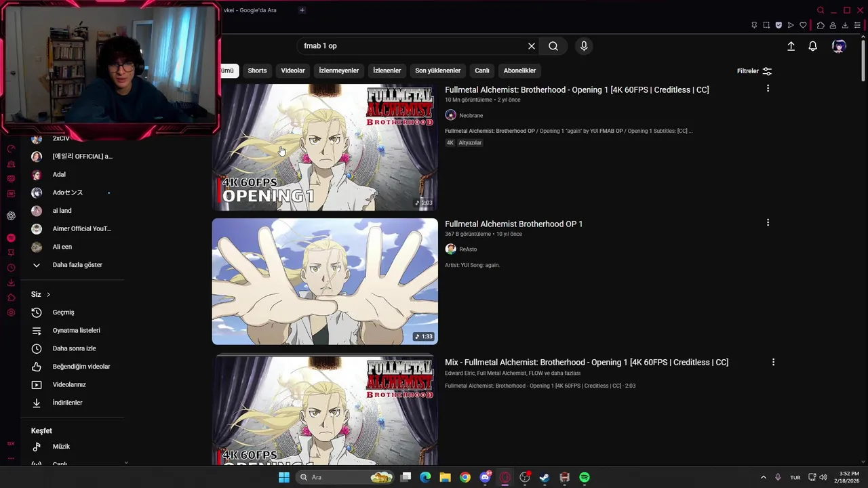Screen dimensions: 868x488
Task: Open the Opera sidebar downloads arrow
Action: [11, 283]
